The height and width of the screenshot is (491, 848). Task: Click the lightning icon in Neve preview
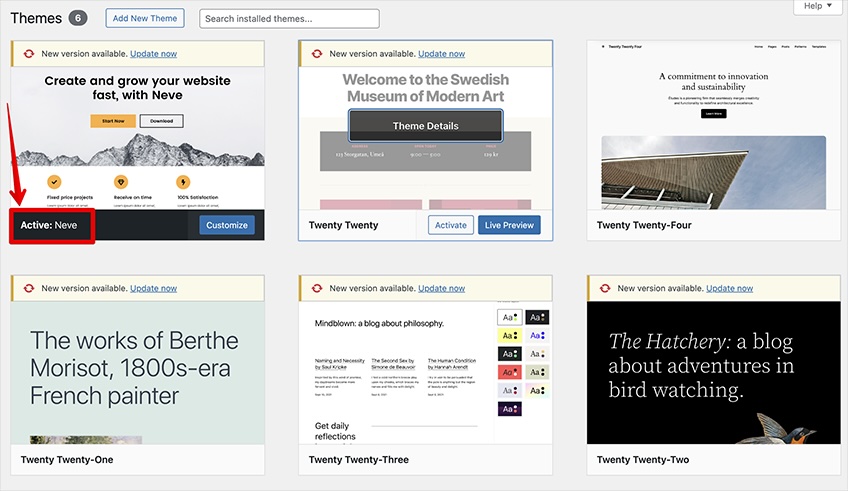[183, 182]
